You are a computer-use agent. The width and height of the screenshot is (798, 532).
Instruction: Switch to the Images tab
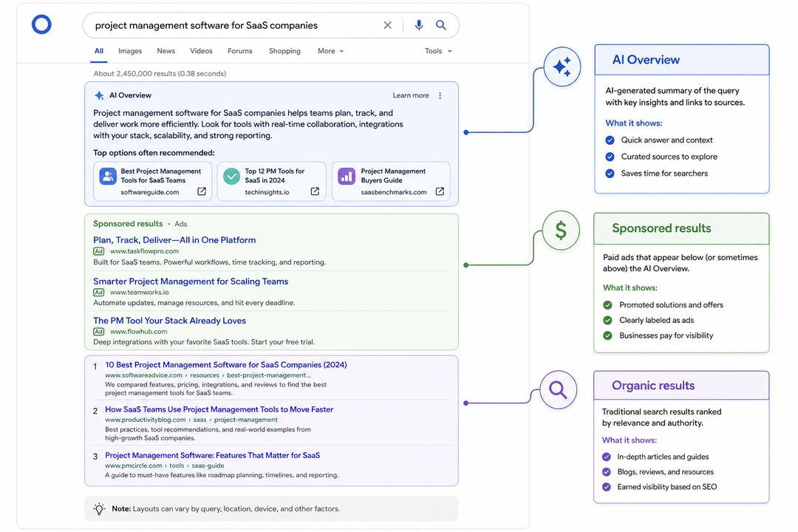[x=130, y=51]
